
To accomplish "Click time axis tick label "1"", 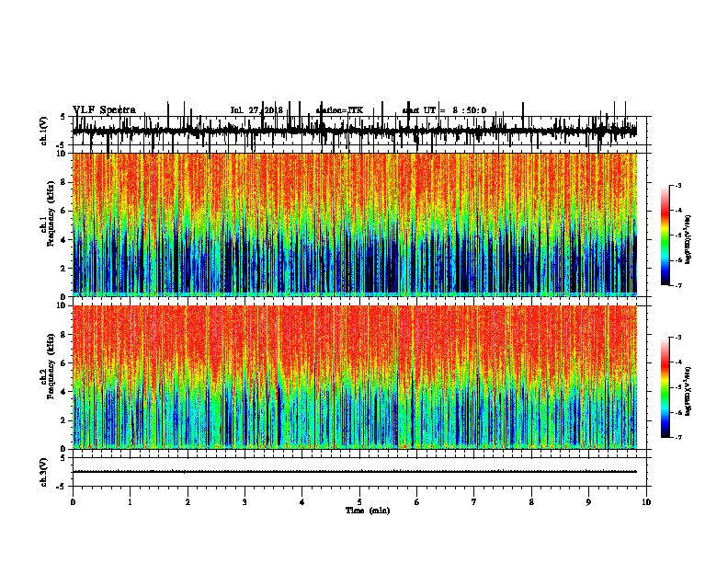I will 130,502.
